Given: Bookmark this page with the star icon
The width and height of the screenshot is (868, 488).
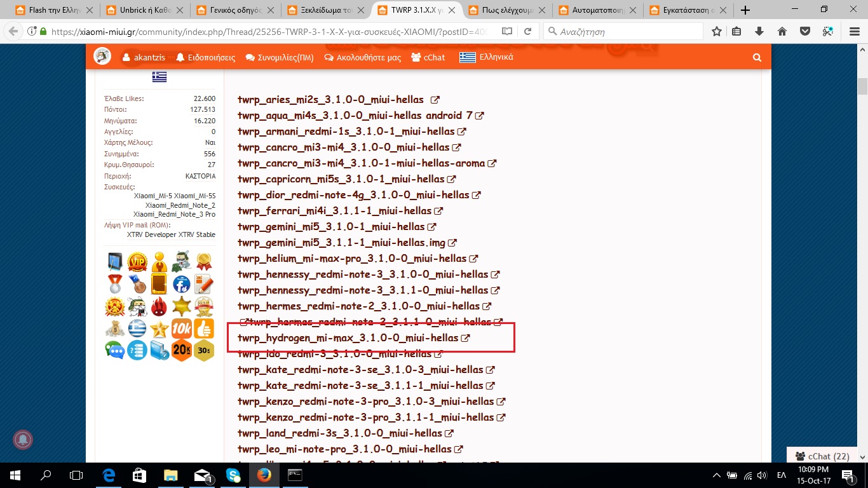Looking at the screenshot, I should coord(717,31).
